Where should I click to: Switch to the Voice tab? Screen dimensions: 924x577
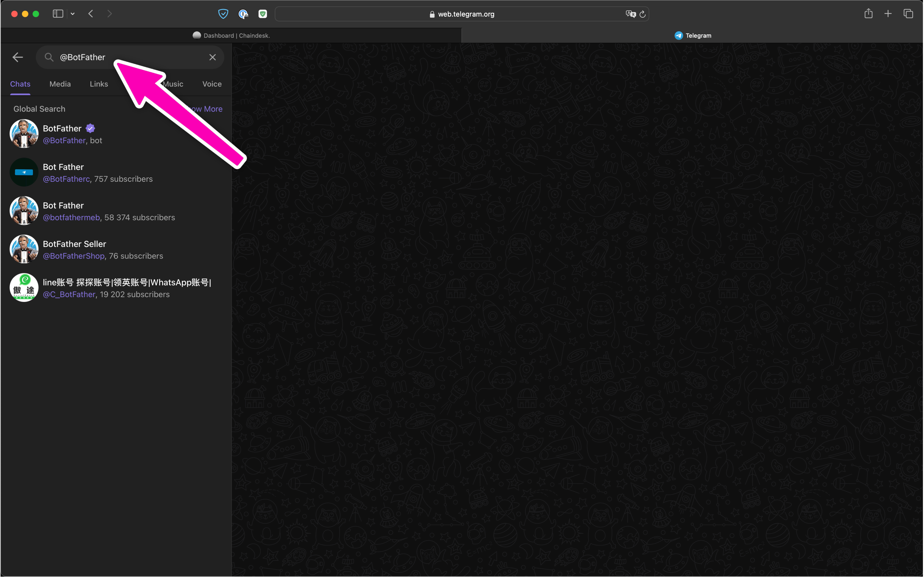pyautogui.click(x=212, y=84)
